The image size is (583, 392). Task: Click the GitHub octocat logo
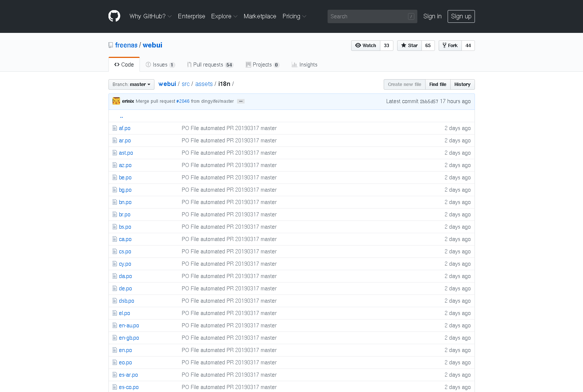114,16
